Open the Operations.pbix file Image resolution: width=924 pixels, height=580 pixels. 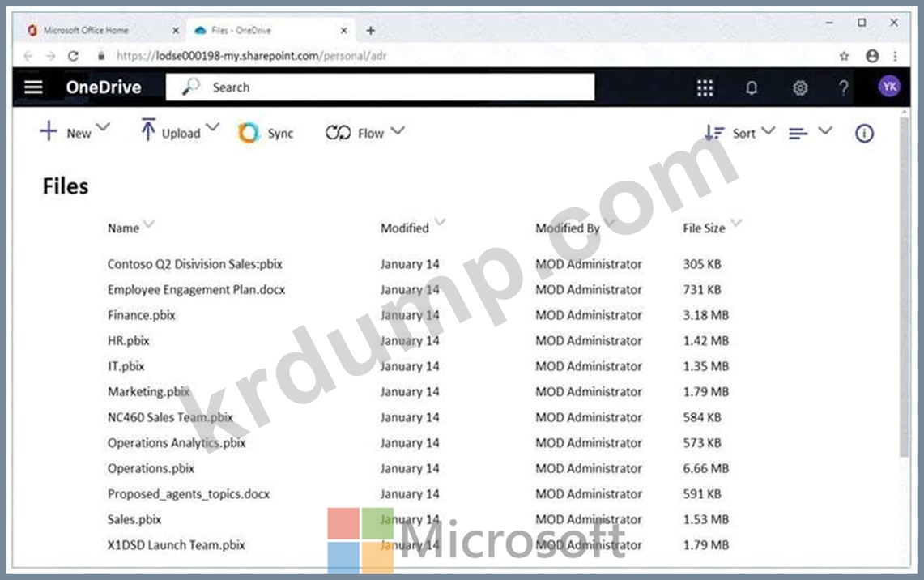pyautogui.click(x=151, y=468)
